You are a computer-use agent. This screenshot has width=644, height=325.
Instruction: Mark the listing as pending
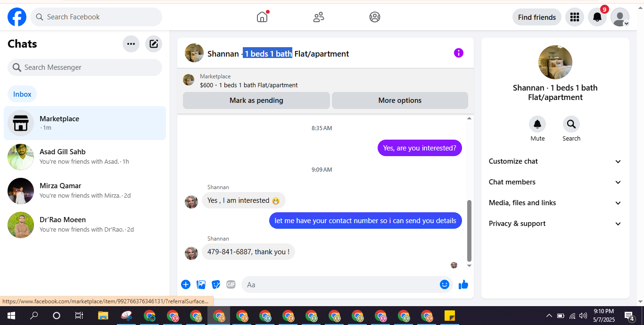[x=256, y=100]
